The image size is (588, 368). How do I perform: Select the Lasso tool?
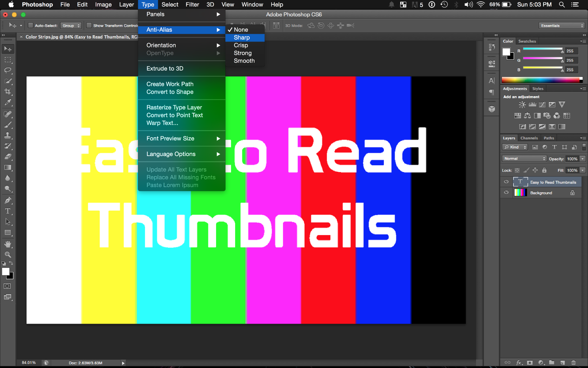8,70
